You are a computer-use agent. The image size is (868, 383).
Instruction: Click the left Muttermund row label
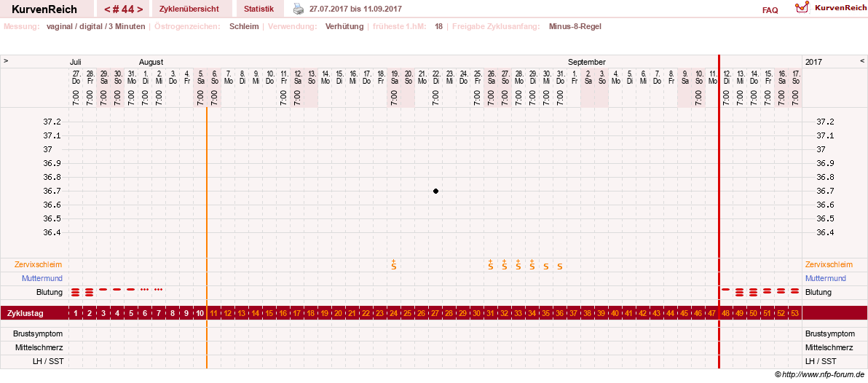coord(42,278)
